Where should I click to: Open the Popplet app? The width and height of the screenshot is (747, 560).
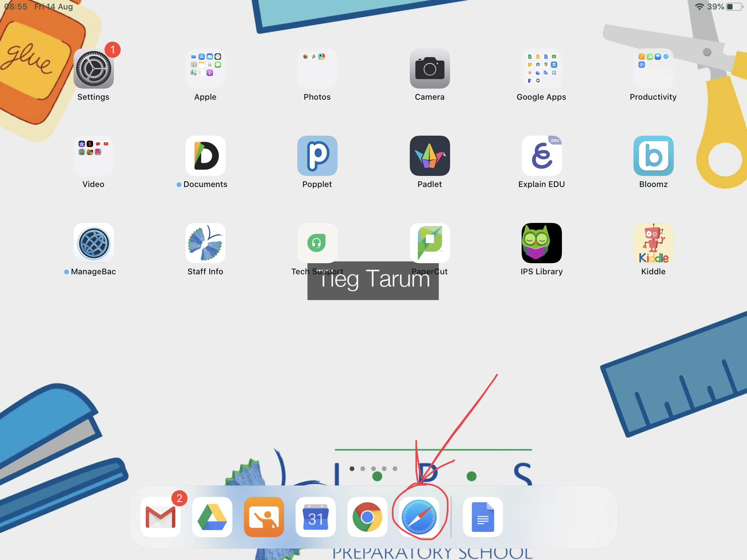point(317,156)
